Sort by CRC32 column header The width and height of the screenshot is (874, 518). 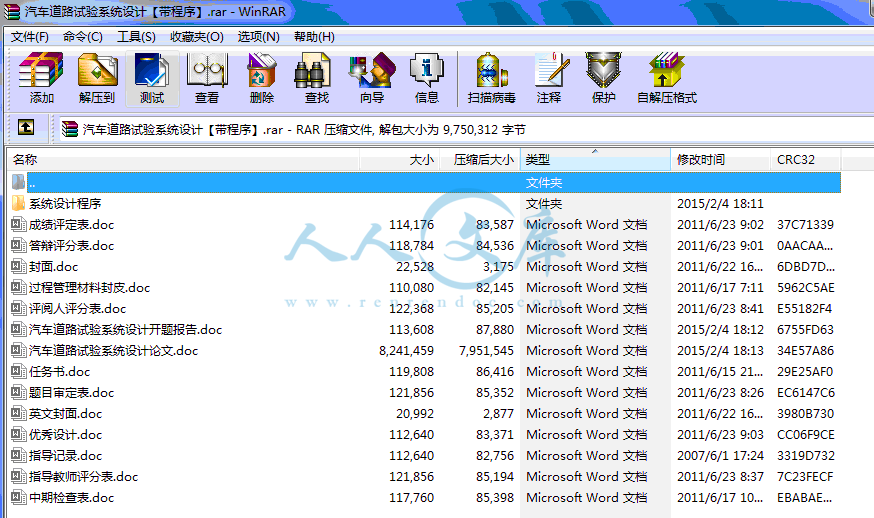pyautogui.click(x=805, y=159)
